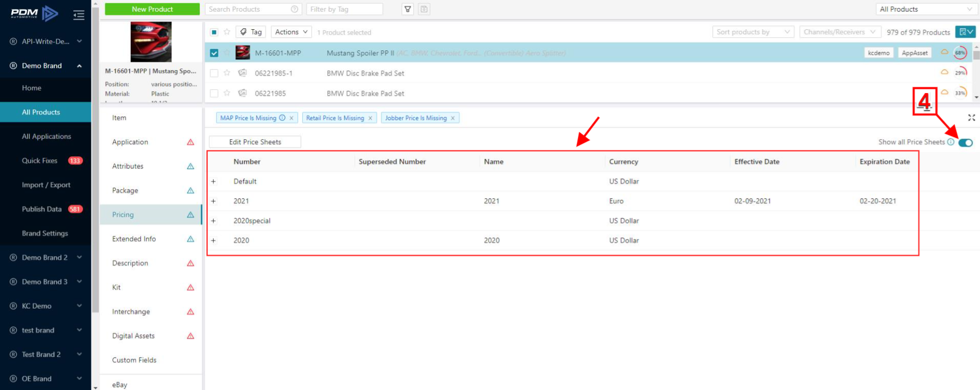Screen dimensions: 980x390
Task: Click the New Product button
Action: (x=152, y=9)
